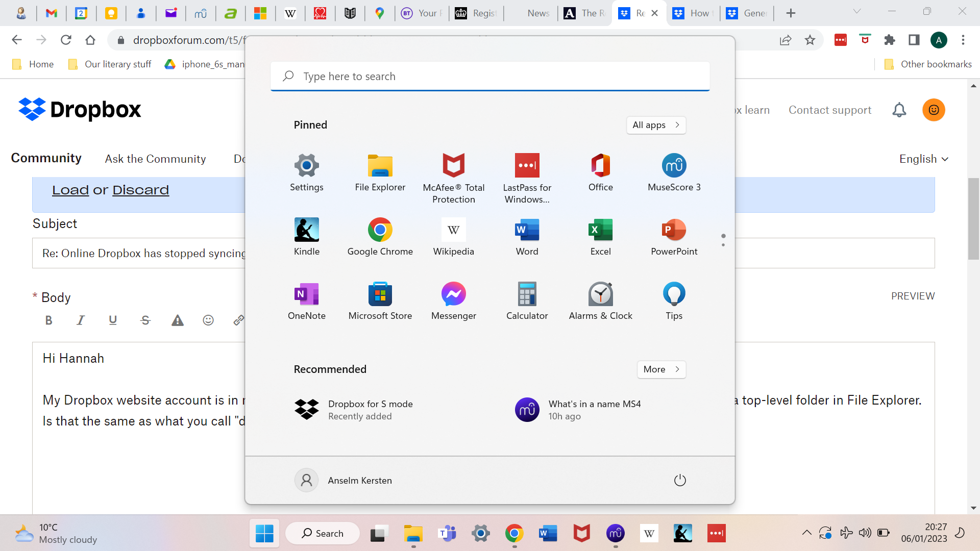Open Calculator from pinned apps

click(527, 301)
